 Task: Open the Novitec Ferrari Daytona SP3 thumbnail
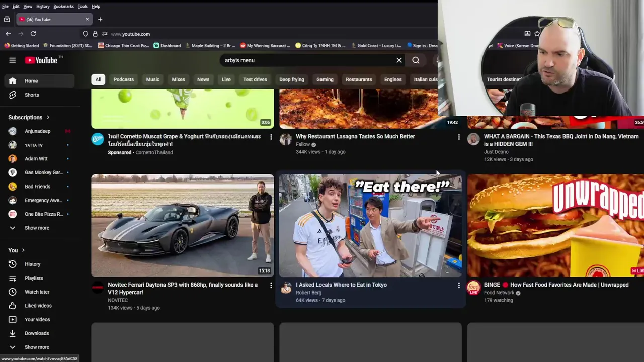pos(183,225)
